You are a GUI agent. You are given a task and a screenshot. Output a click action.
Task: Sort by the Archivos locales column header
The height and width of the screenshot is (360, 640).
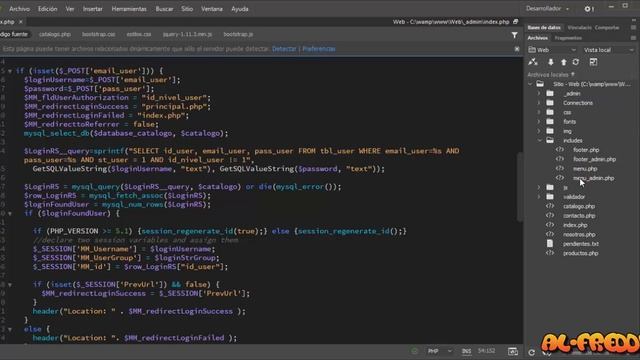(x=551, y=75)
